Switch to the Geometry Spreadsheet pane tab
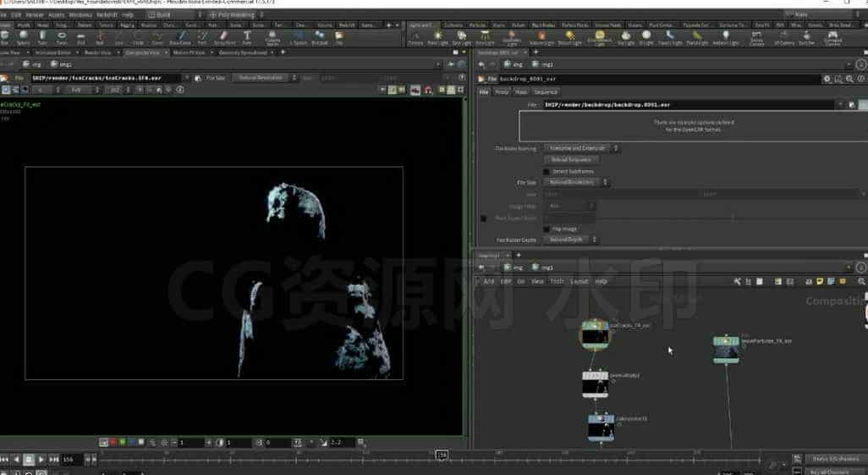868x475 pixels. point(243,52)
